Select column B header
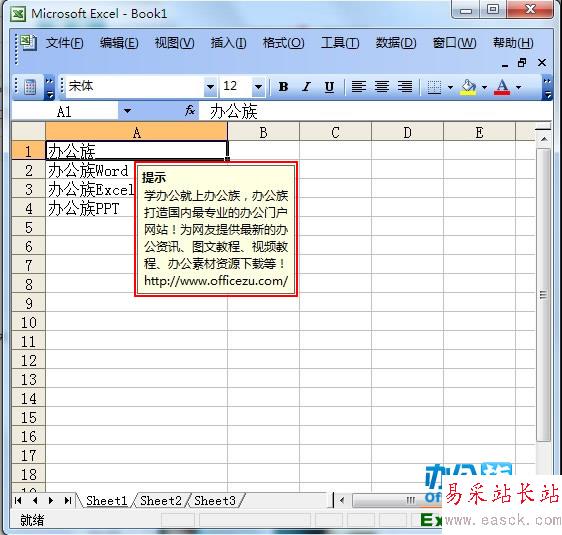This screenshot has height=535, width=562. pos(263,132)
